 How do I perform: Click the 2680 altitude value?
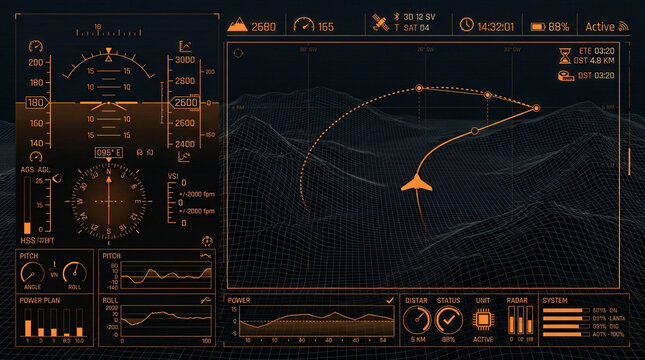tap(263, 27)
